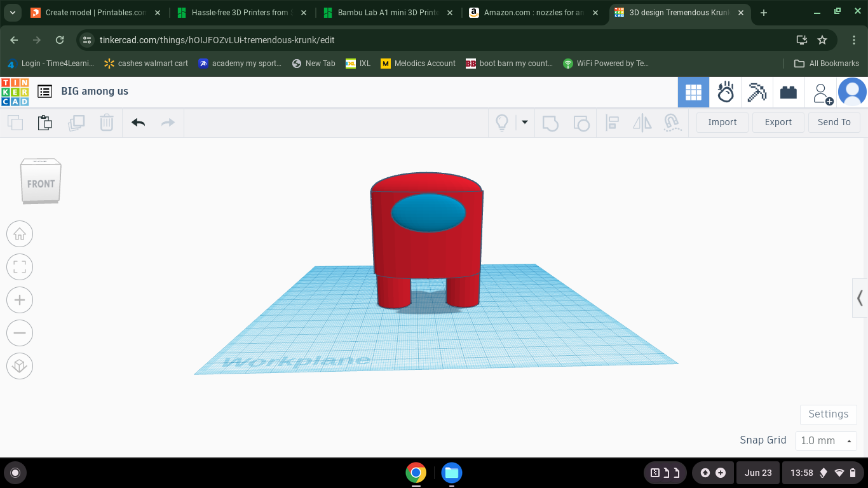Click the Import button

(x=722, y=122)
